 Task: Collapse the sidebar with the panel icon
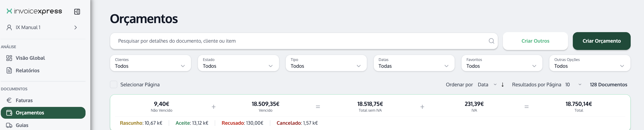77,12
